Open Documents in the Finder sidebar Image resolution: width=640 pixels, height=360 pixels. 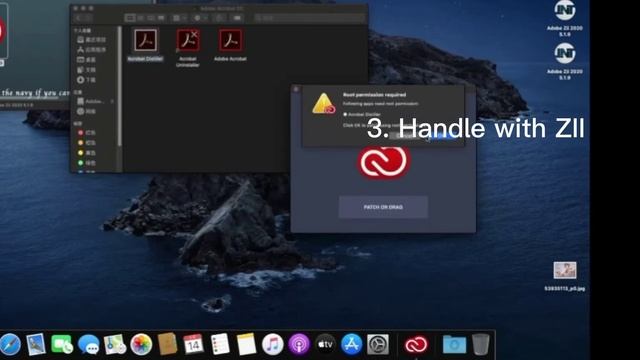coord(87,70)
